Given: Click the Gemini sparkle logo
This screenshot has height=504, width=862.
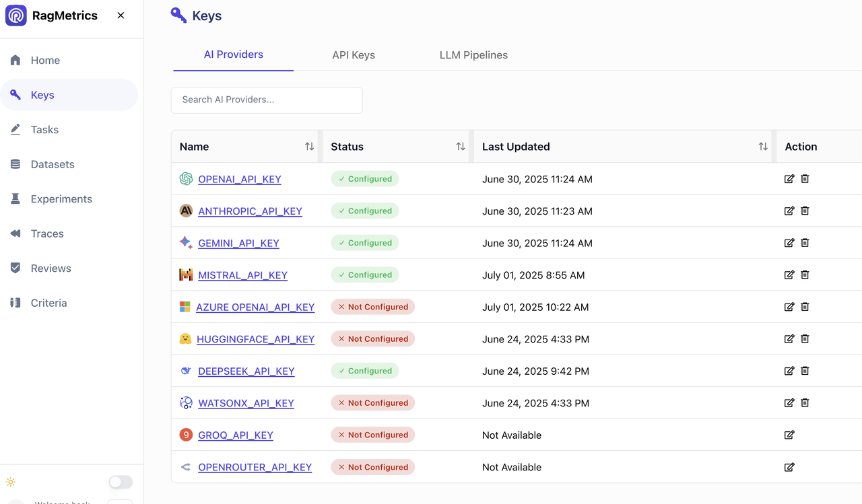Looking at the screenshot, I should 186,243.
